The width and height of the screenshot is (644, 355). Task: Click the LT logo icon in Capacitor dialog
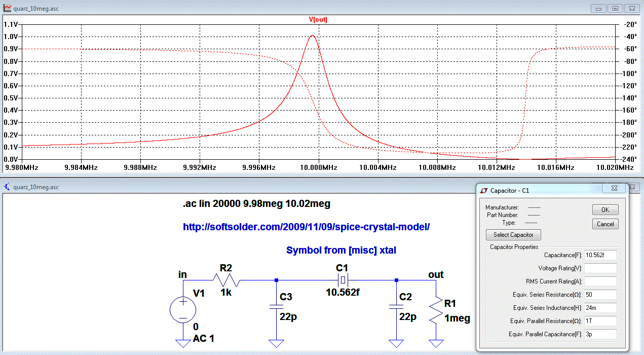(x=484, y=191)
